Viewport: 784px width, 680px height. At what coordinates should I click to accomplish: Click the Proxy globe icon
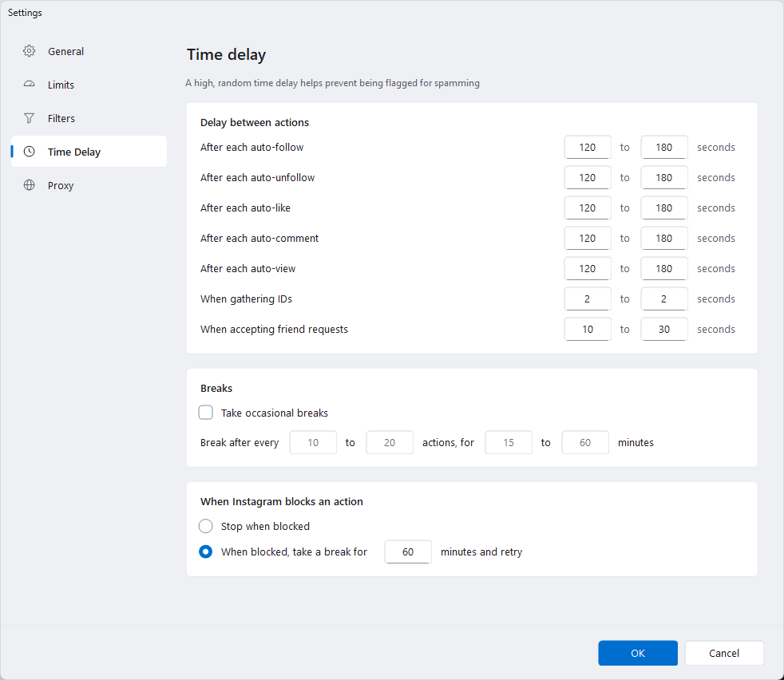tap(29, 185)
